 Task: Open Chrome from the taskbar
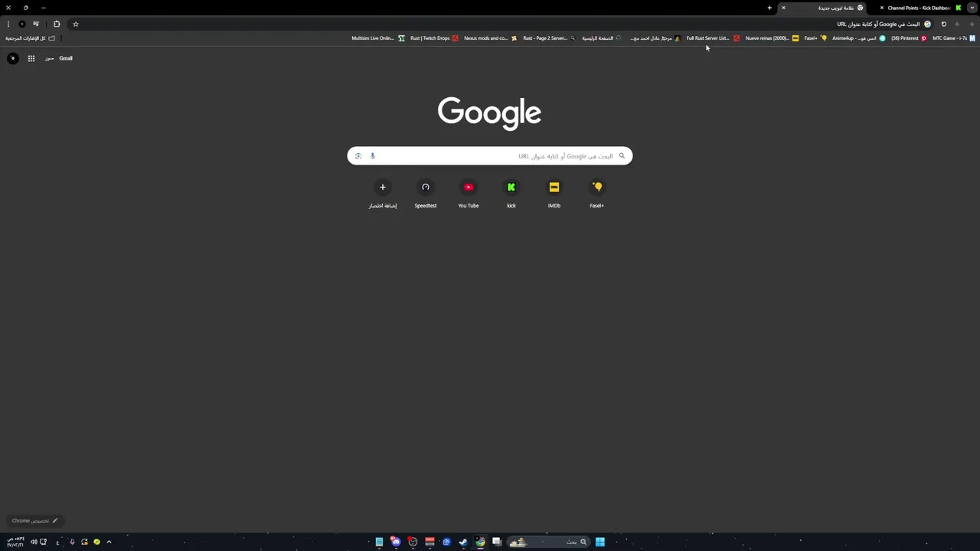[480, 542]
